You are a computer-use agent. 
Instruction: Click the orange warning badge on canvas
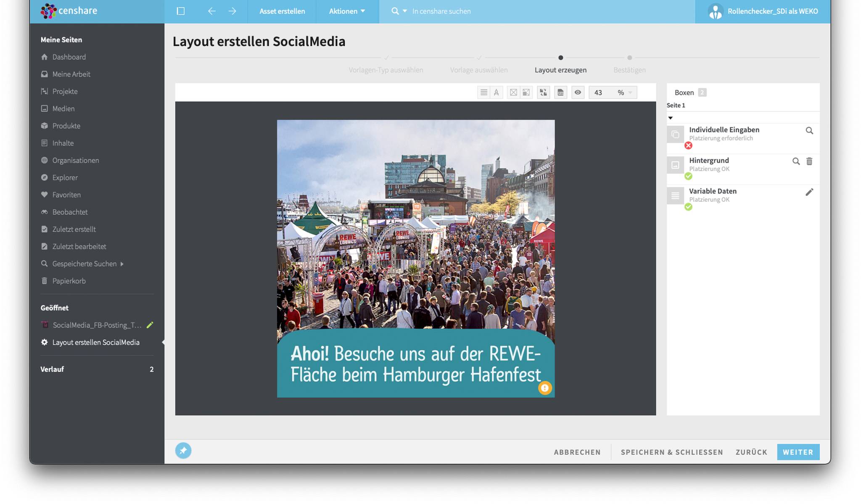pos(545,388)
